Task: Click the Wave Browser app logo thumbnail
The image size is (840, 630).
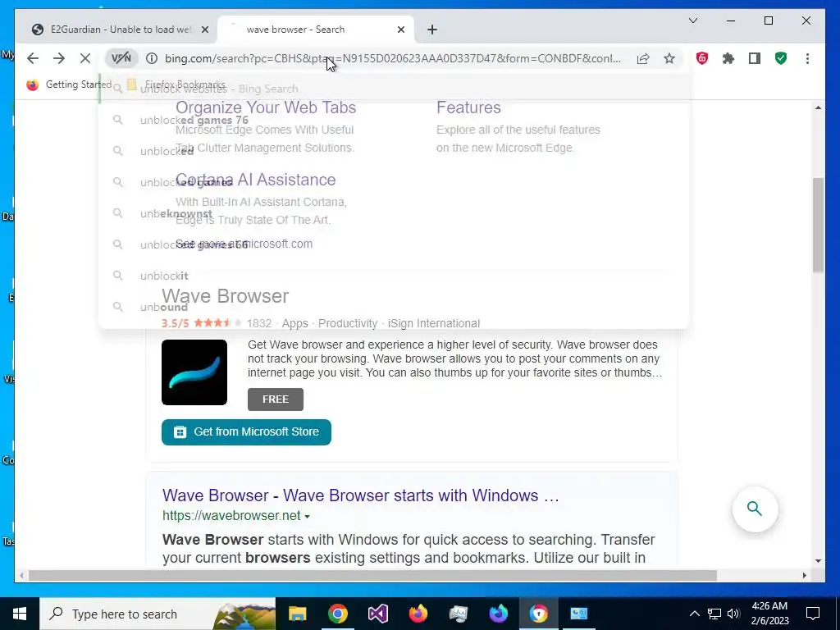Action: click(x=194, y=372)
